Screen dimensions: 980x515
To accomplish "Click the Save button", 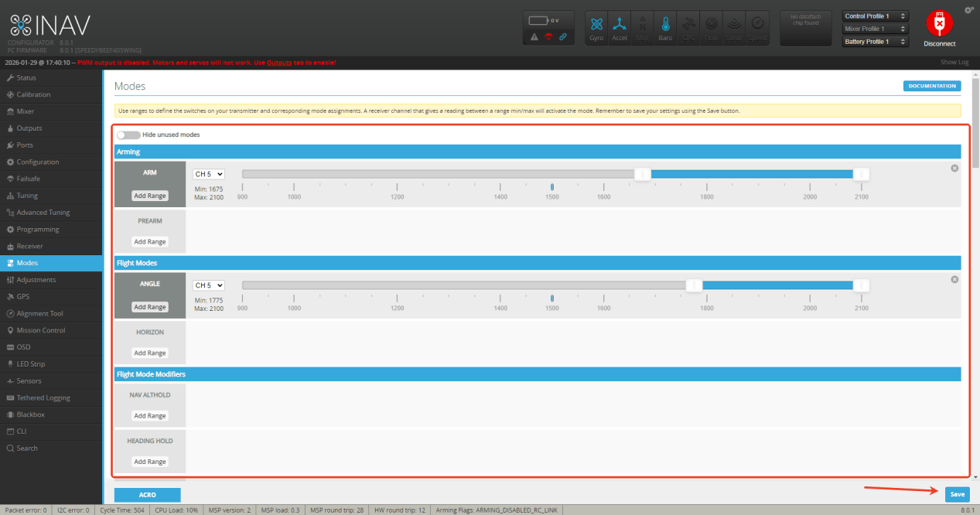I will [958, 494].
